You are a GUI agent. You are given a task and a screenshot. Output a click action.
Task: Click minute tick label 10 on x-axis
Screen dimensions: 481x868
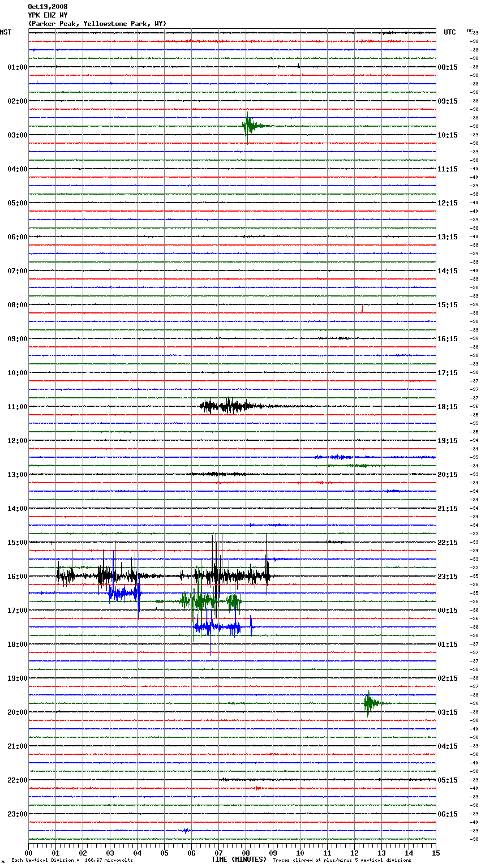coord(300,853)
